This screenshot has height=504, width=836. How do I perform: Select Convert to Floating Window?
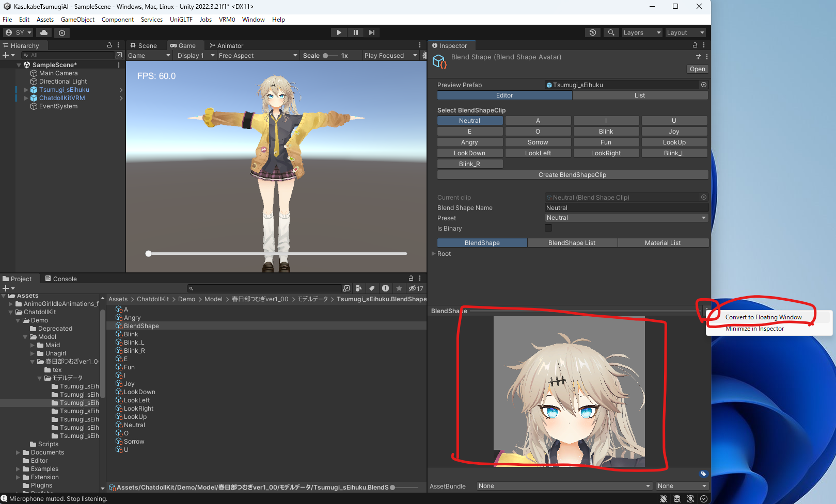763,317
